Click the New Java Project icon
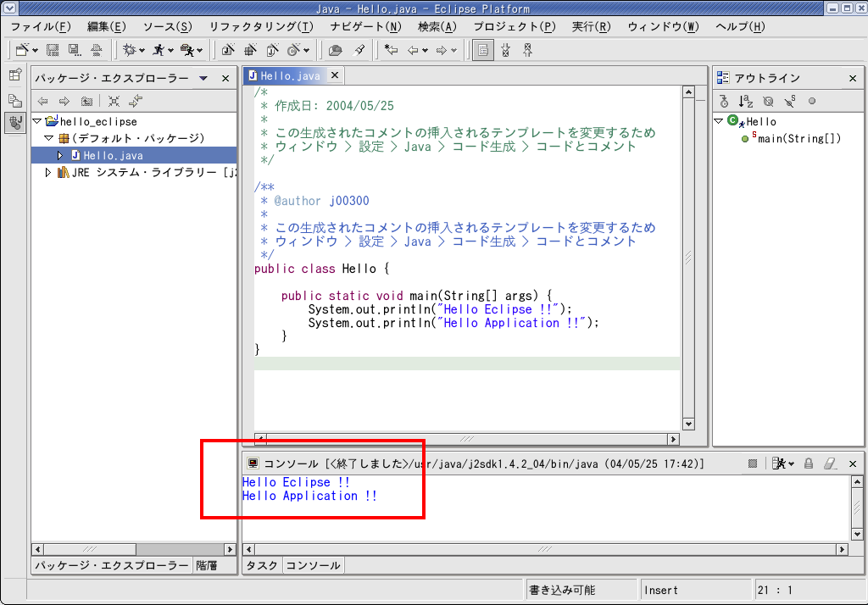This screenshot has width=868, height=605. (x=227, y=50)
